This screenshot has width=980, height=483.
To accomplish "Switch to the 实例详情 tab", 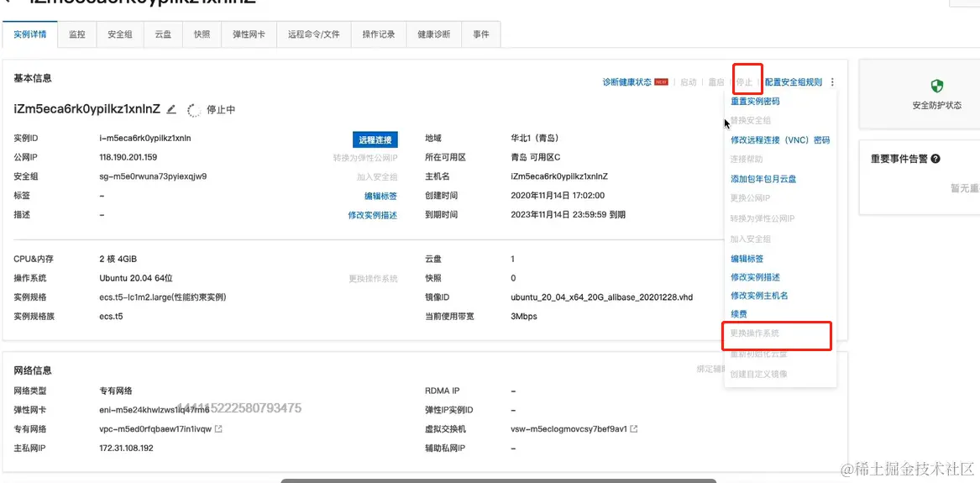I will pos(30,34).
